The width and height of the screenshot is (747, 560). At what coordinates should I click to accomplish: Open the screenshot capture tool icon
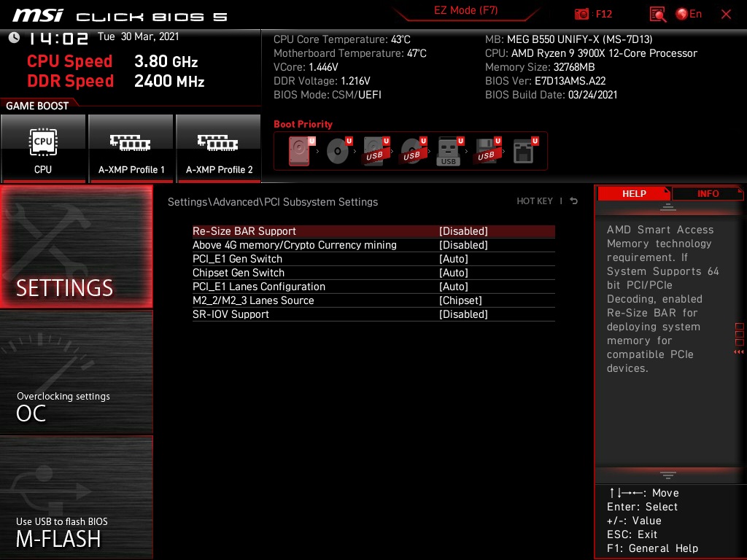pos(582,13)
